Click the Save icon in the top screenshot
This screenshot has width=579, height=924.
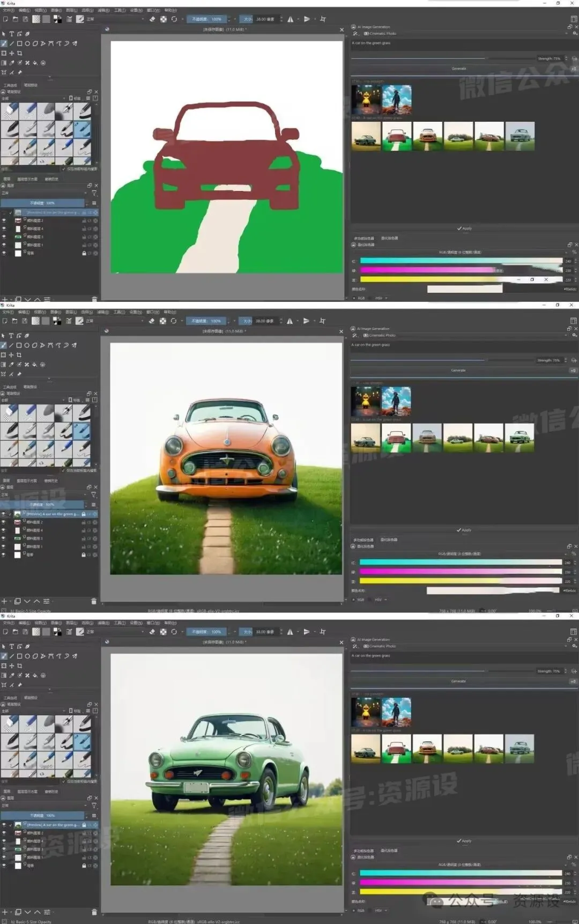click(x=25, y=19)
